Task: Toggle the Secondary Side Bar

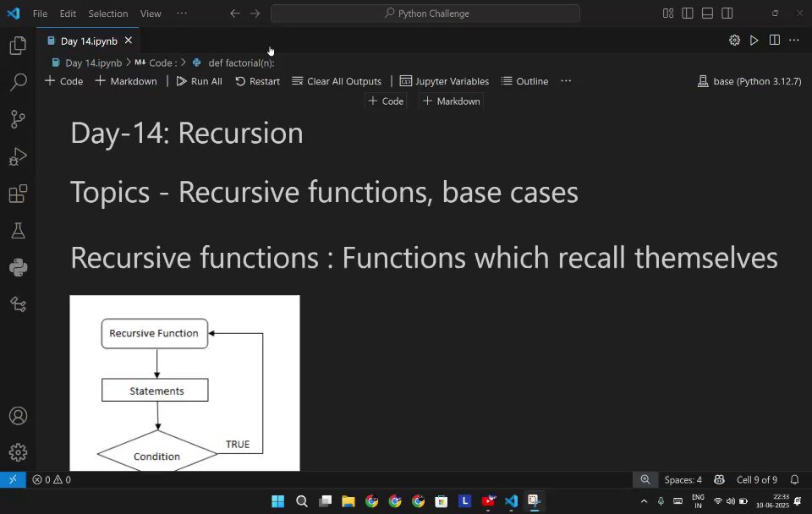Action: point(727,14)
